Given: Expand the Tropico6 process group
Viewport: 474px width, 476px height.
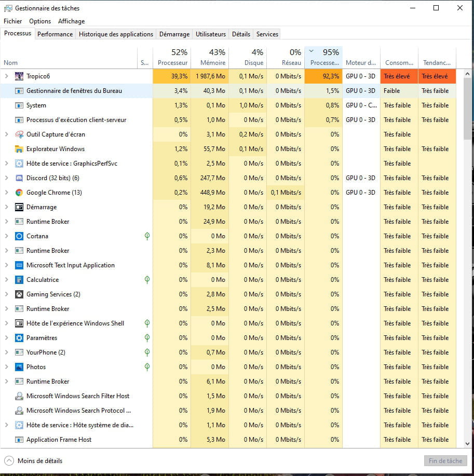Looking at the screenshot, I should (x=6, y=76).
